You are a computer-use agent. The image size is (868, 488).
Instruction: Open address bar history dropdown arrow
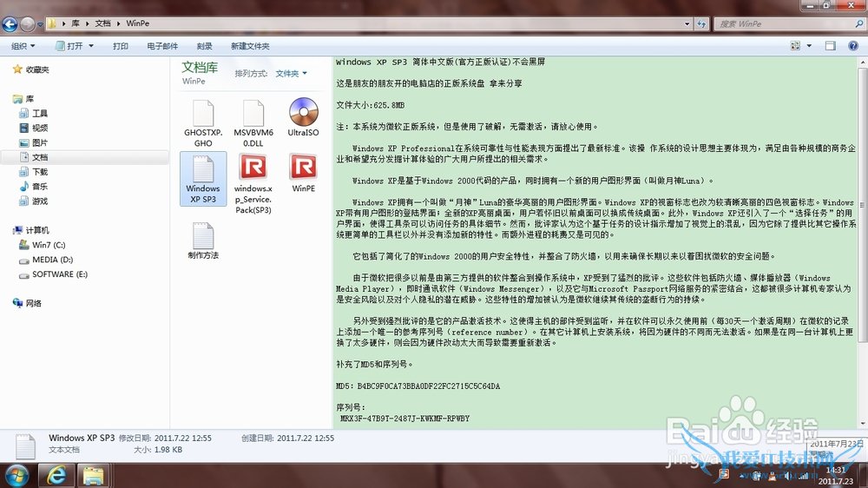(x=687, y=23)
